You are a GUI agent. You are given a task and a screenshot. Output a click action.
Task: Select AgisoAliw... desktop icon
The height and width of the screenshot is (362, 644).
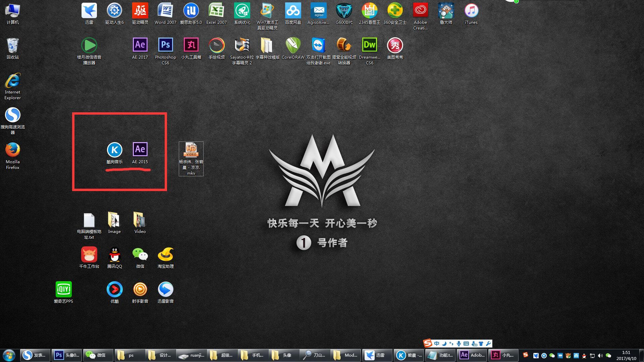click(318, 14)
